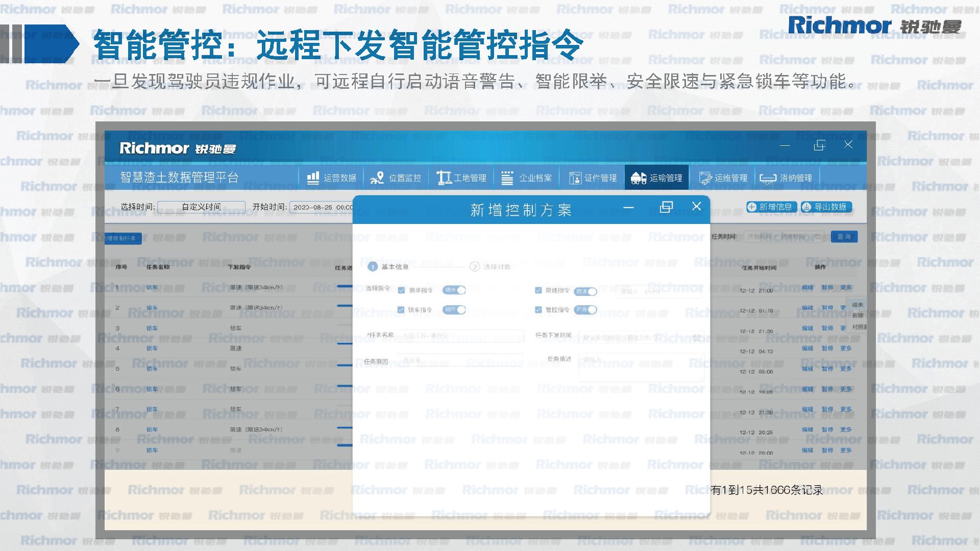980x551 pixels.
Task: Click 更多 for the 12-12 21:00 task
Action: click(846, 287)
